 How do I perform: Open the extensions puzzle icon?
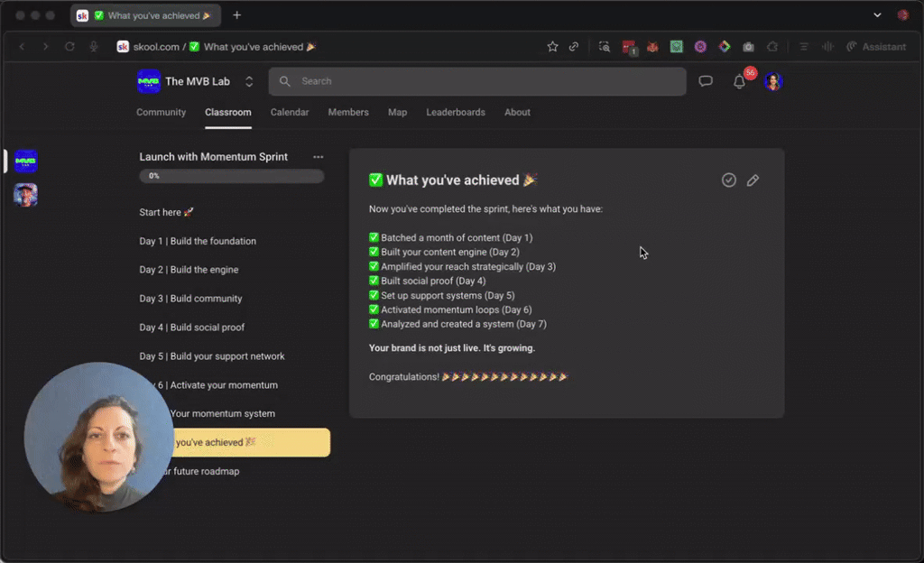[772, 47]
